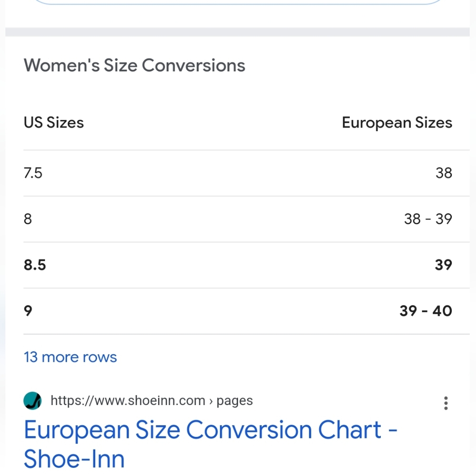This screenshot has width=476, height=476.
Task: Click the rounded search box at top
Action: point(238,2)
